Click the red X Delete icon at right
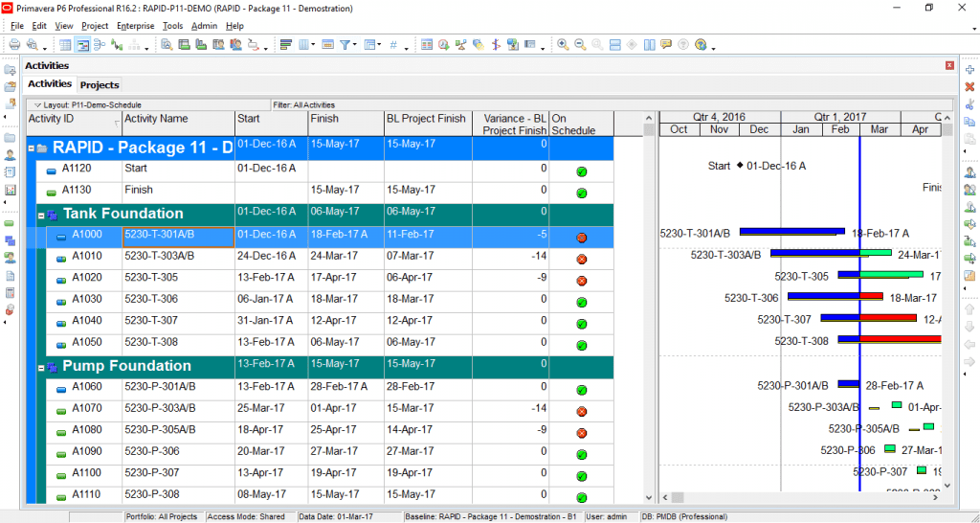Screen dimensions: 980x523 click(x=970, y=87)
